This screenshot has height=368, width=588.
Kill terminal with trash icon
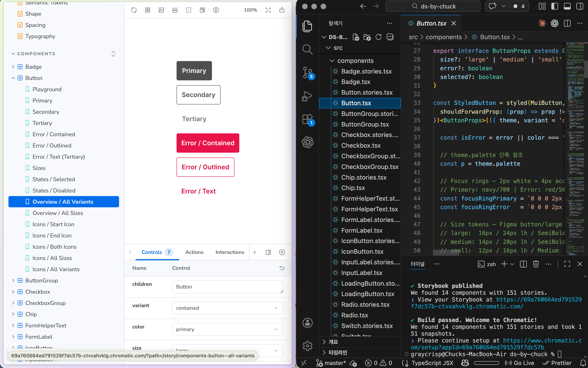tap(536, 264)
